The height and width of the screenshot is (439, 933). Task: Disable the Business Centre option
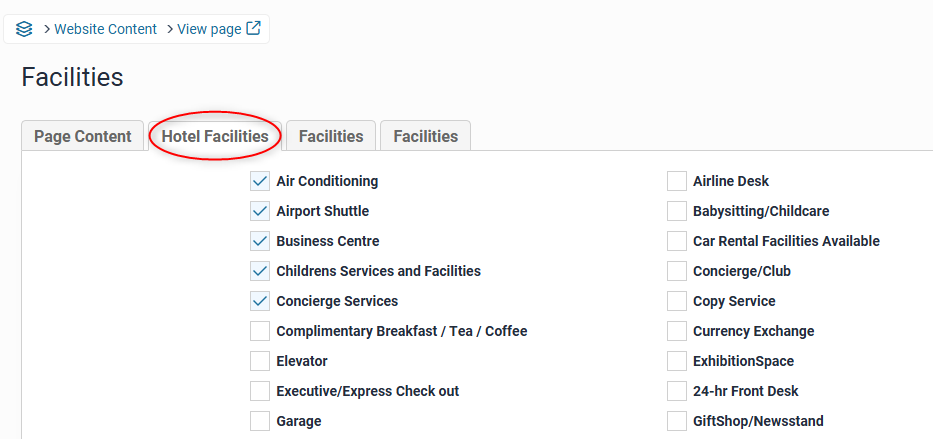260,241
